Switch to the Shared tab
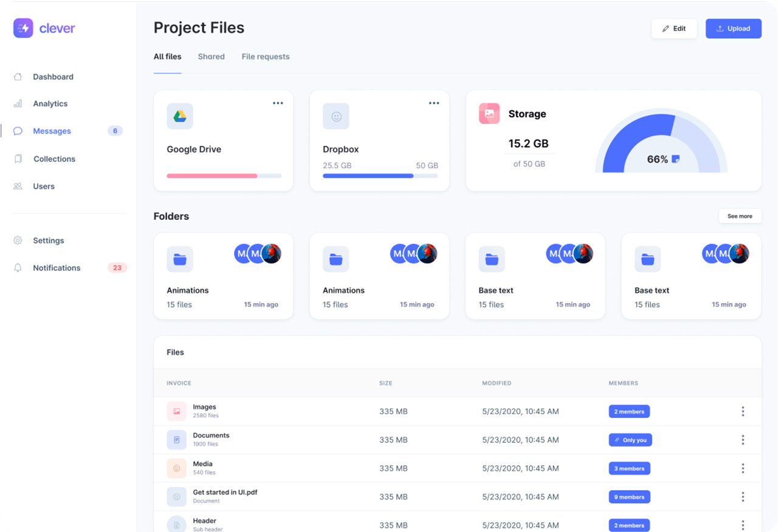The width and height of the screenshot is (778, 532). (x=211, y=56)
